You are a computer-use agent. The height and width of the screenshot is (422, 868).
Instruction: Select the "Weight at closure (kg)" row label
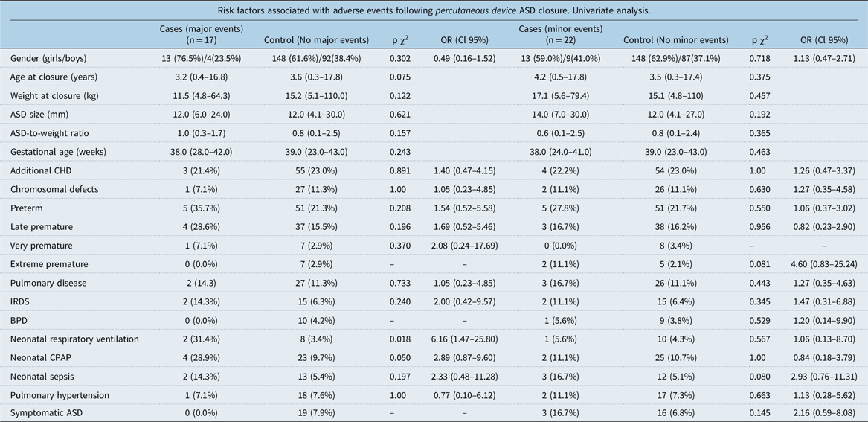pos(55,95)
